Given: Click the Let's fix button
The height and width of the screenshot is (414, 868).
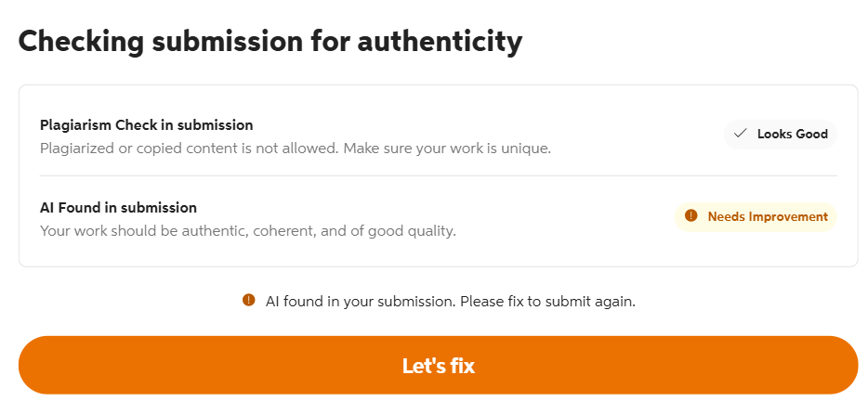Looking at the screenshot, I should pyautogui.click(x=438, y=366).
